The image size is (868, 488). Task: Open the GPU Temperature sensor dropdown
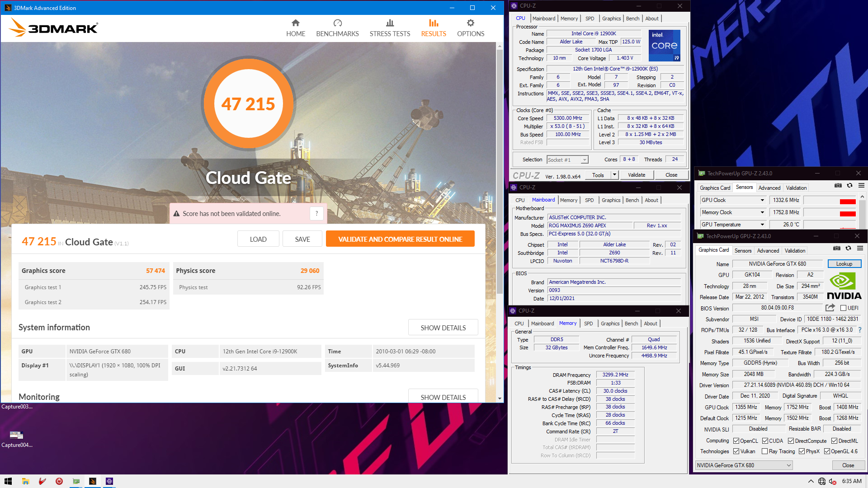pyautogui.click(x=762, y=225)
